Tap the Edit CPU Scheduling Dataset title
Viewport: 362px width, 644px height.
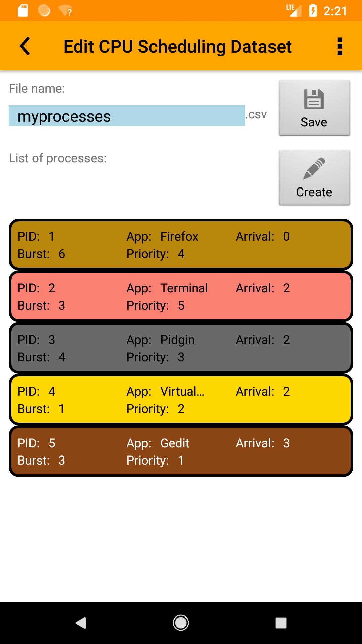[x=177, y=46]
